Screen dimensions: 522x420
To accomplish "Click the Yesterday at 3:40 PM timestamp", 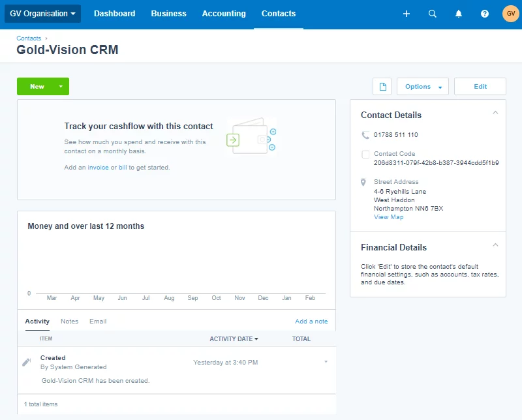I will [x=225, y=363].
